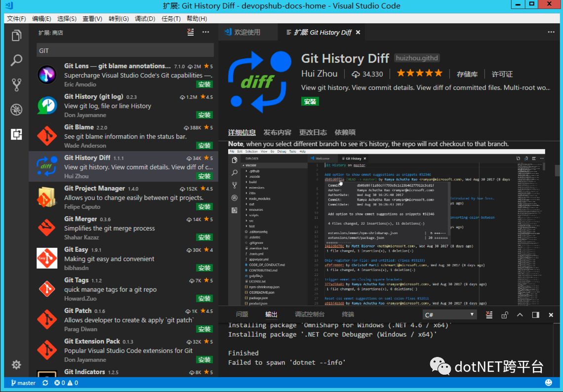This screenshot has width=563, height=392.
Task: Open the Debug view in activity bar
Action: point(16,110)
